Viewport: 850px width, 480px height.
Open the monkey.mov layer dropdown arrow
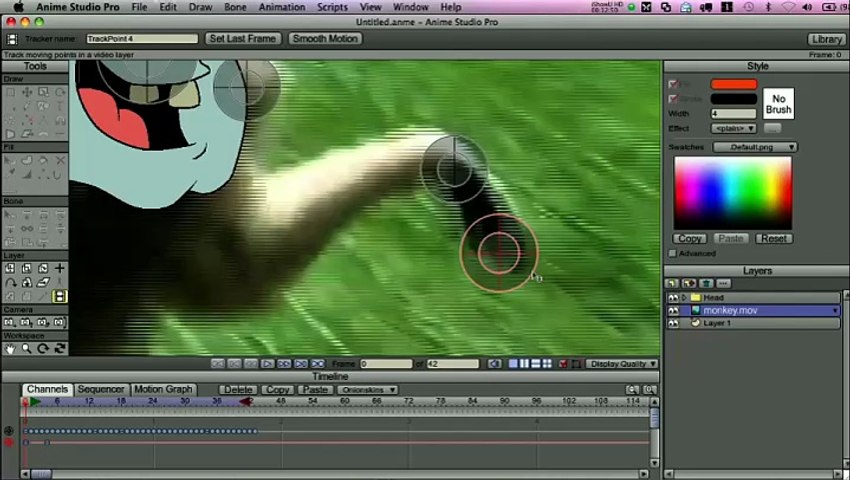tap(835, 310)
